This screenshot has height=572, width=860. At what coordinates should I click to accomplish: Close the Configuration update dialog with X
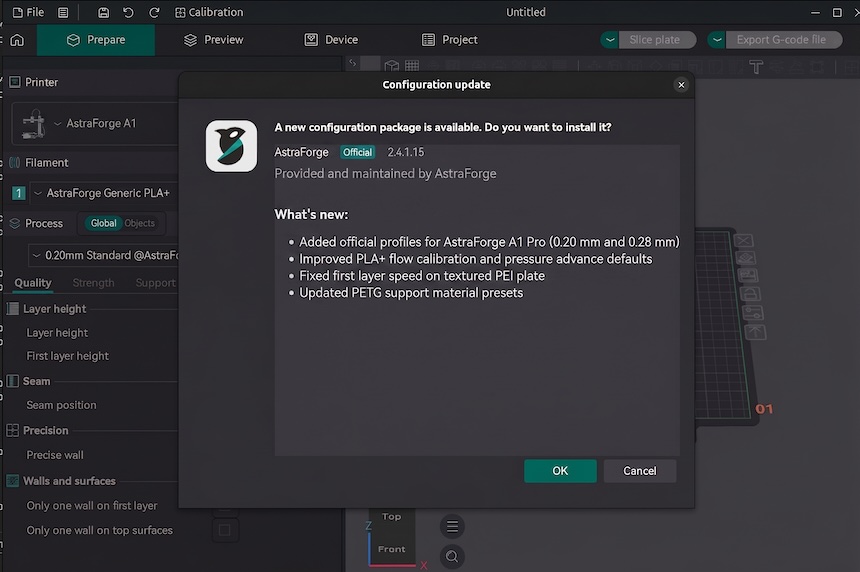click(x=681, y=84)
